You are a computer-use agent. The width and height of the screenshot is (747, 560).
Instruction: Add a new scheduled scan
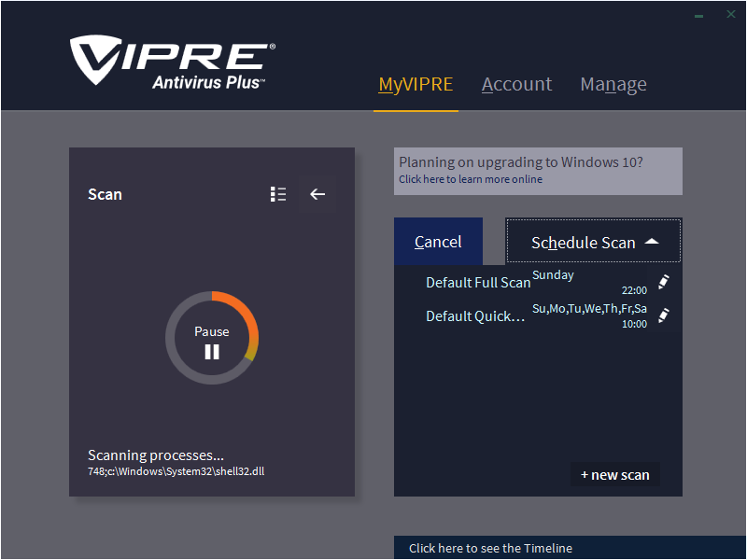tap(615, 475)
